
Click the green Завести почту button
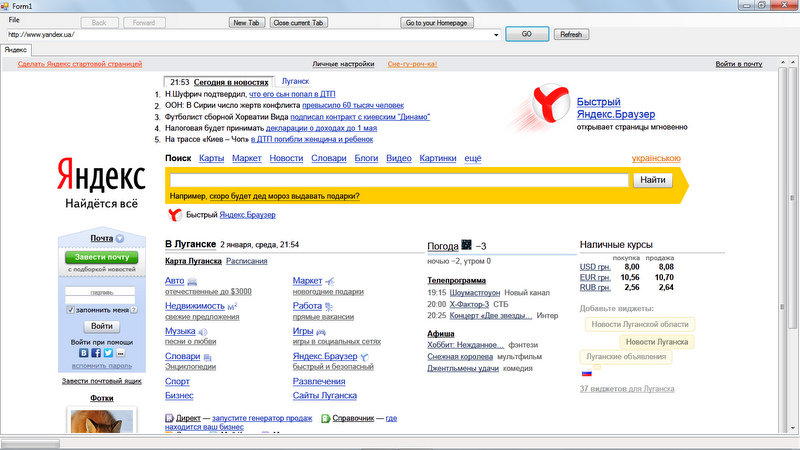coord(102,257)
